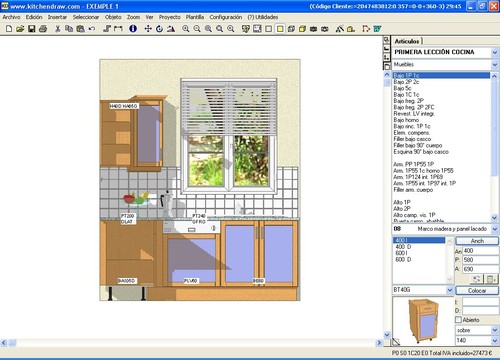Save the project with the floppy disk icon
Viewport: 500px width, 360px height.
tap(31, 29)
